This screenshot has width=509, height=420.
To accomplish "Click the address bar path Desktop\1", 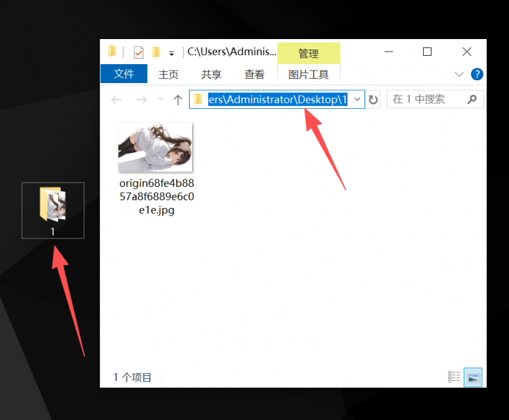I will click(277, 100).
